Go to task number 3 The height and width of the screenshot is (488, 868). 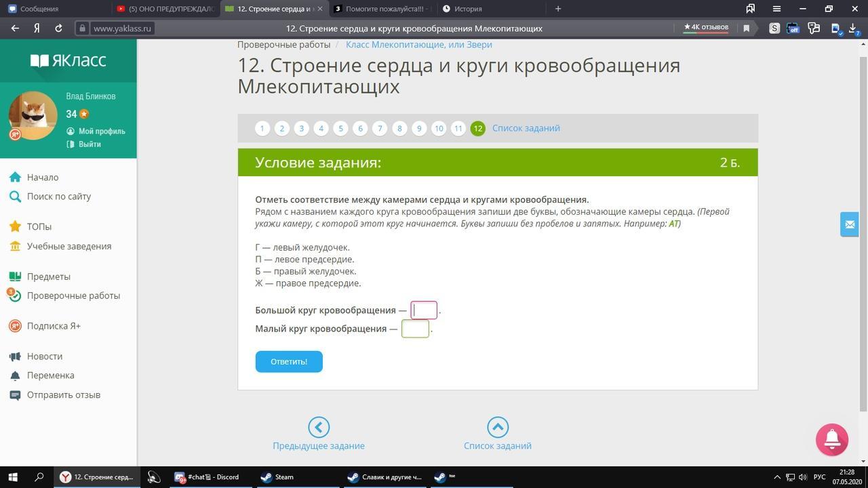click(302, 128)
